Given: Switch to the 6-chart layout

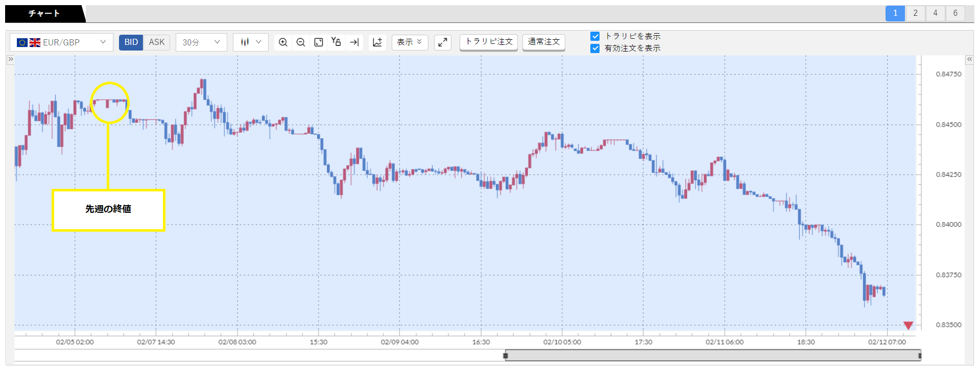Looking at the screenshot, I should pyautogui.click(x=955, y=13).
